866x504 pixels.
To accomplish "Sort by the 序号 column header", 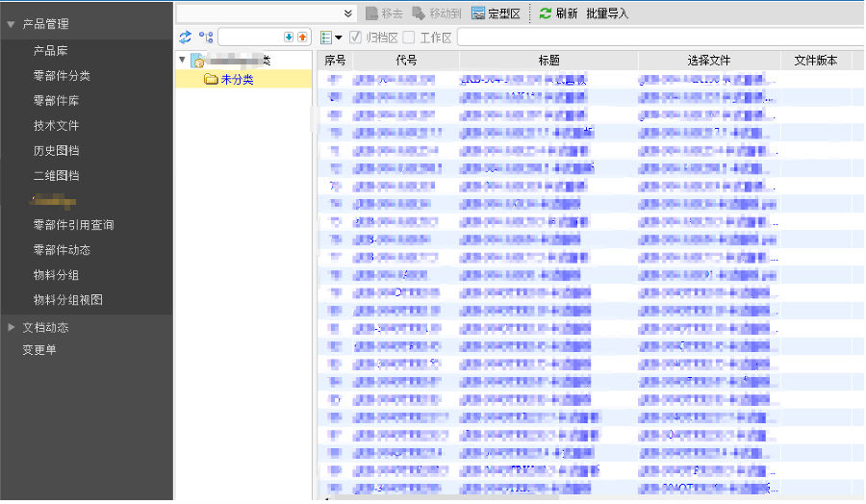I will 335,61.
